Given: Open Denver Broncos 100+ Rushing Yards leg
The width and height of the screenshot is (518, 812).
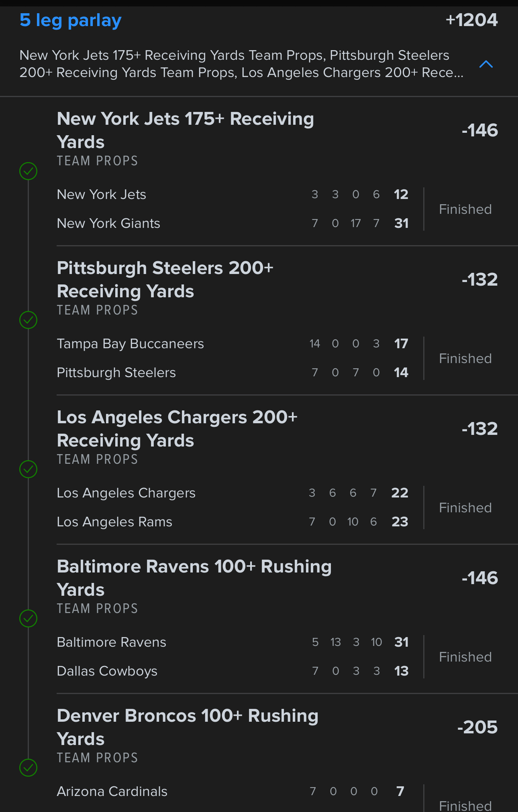Looking at the screenshot, I should coord(188,727).
